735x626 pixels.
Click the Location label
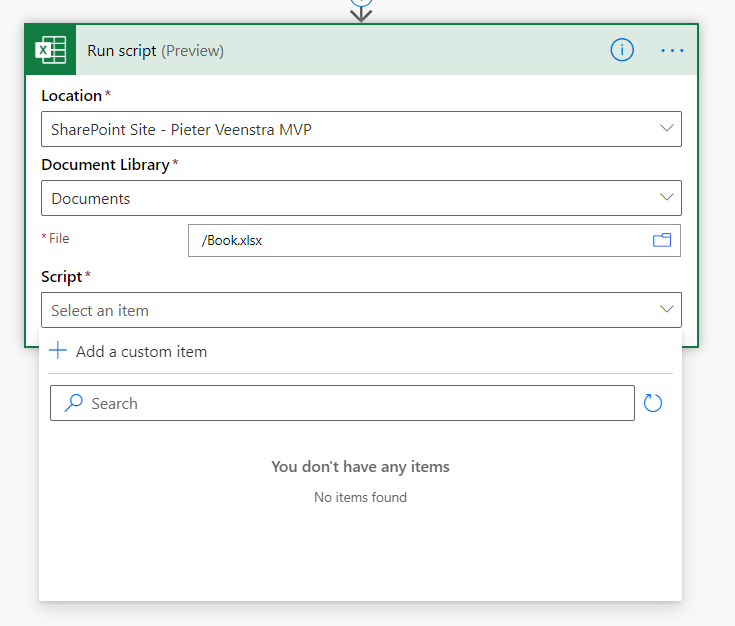coord(71,96)
